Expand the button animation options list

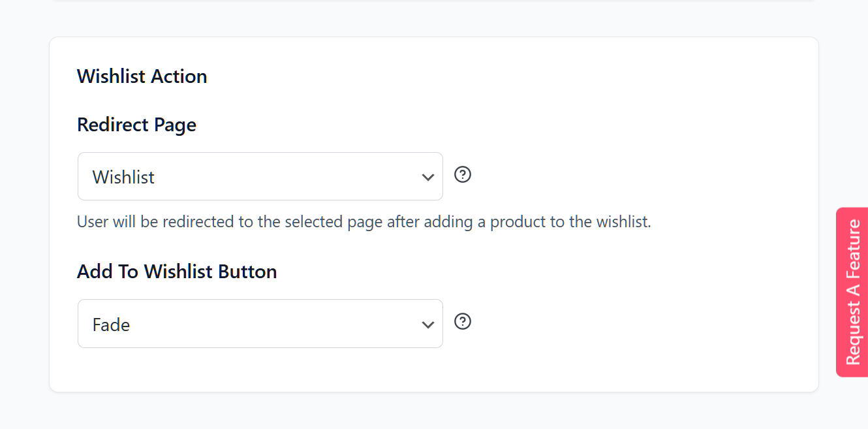coord(260,324)
